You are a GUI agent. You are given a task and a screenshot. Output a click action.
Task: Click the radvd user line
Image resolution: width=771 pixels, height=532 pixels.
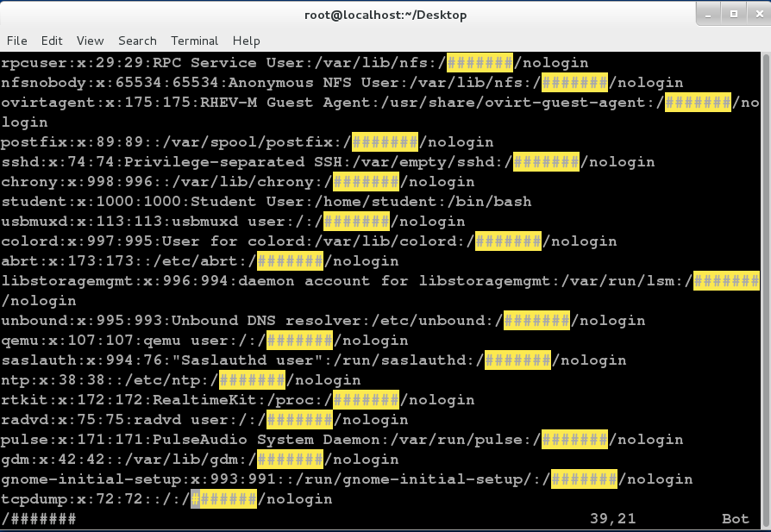[204, 420]
